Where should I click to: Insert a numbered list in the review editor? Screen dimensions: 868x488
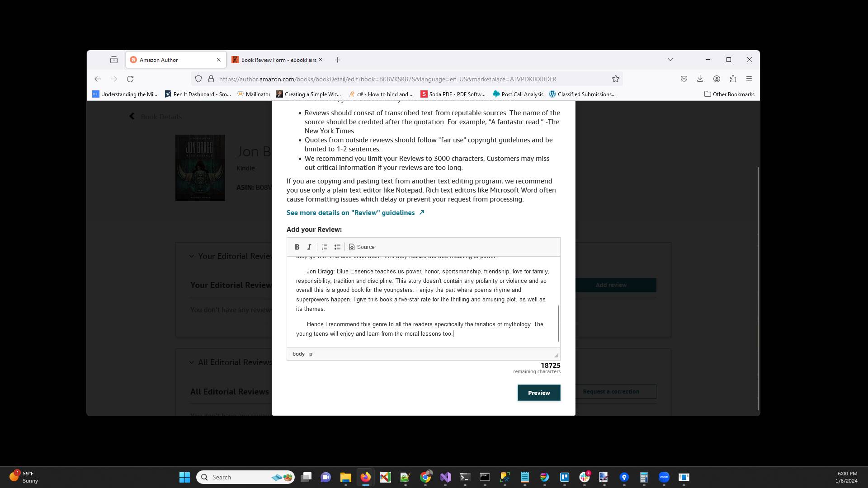click(x=324, y=247)
